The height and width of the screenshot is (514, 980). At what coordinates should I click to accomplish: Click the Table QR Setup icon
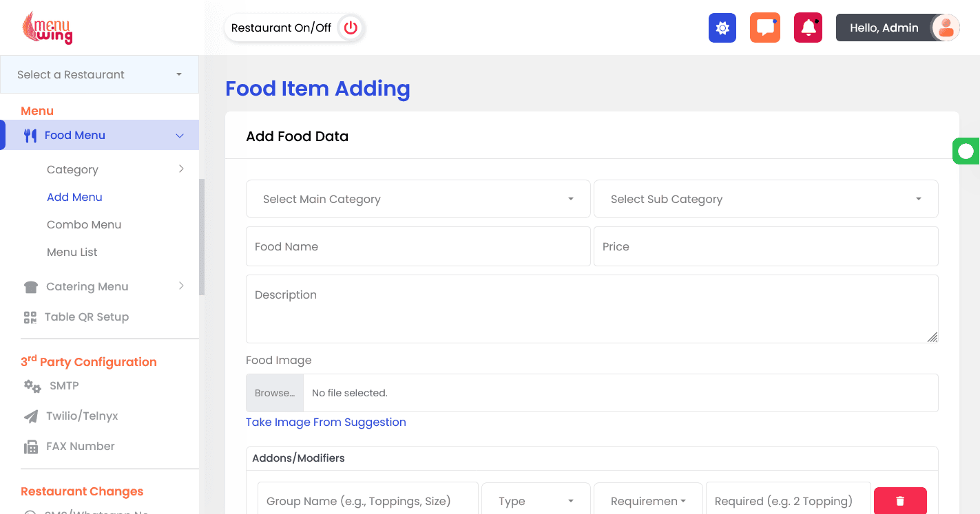[x=30, y=317]
